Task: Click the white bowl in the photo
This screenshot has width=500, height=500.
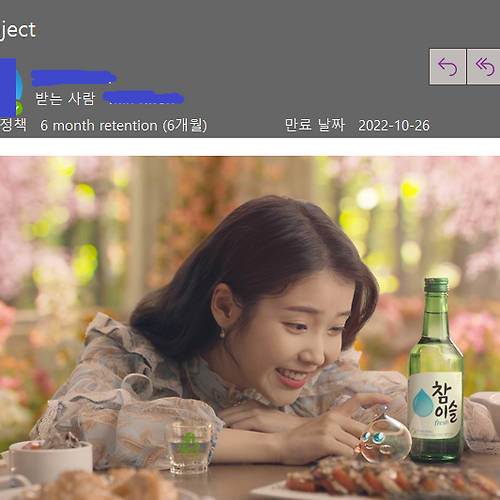Action: point(51,457)
